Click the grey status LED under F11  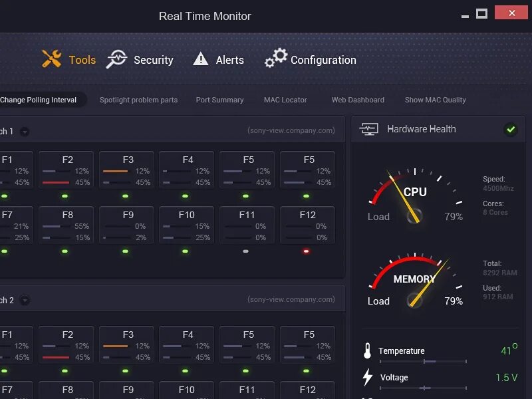pos(245,251)
